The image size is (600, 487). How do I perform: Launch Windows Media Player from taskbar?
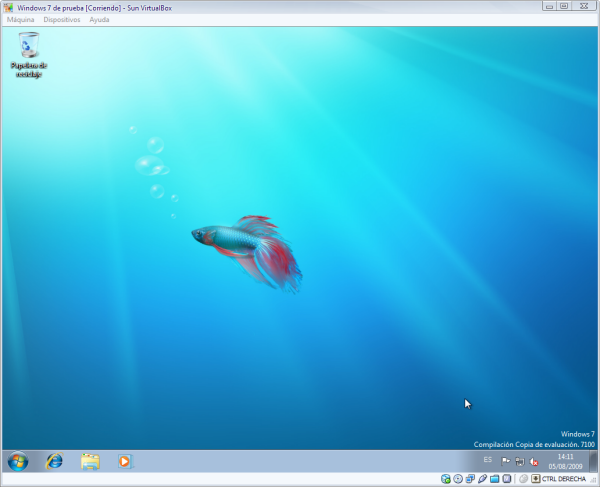[125, 461]
